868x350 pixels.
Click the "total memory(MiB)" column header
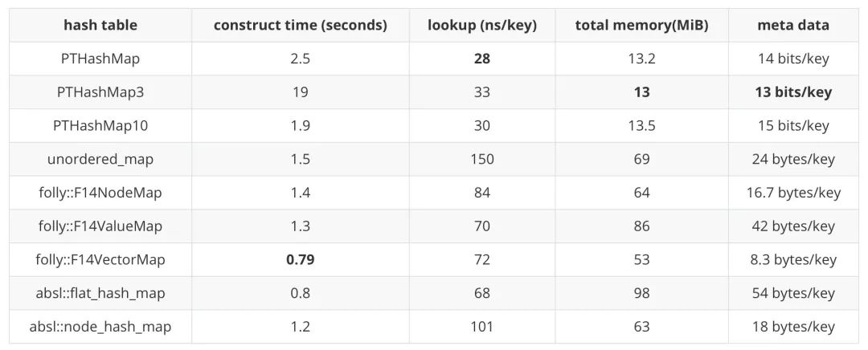tap(641, 25)
